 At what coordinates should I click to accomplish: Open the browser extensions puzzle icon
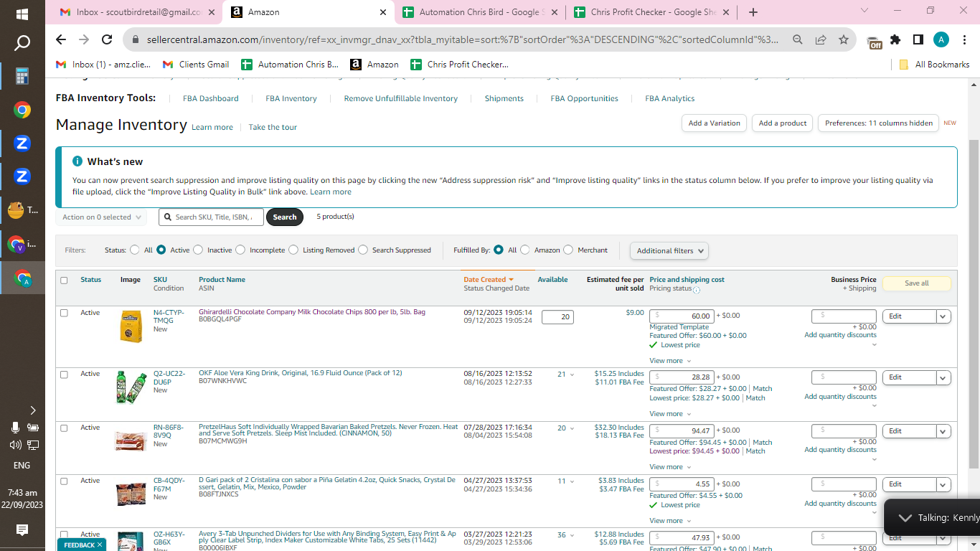[x=895, y=39]
